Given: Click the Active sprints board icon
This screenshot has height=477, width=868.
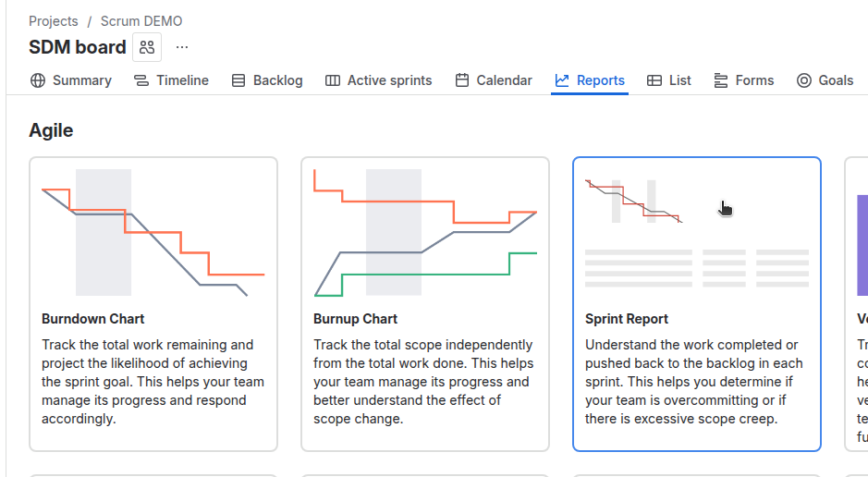Looking at the screenshot, I should point(333,80).
